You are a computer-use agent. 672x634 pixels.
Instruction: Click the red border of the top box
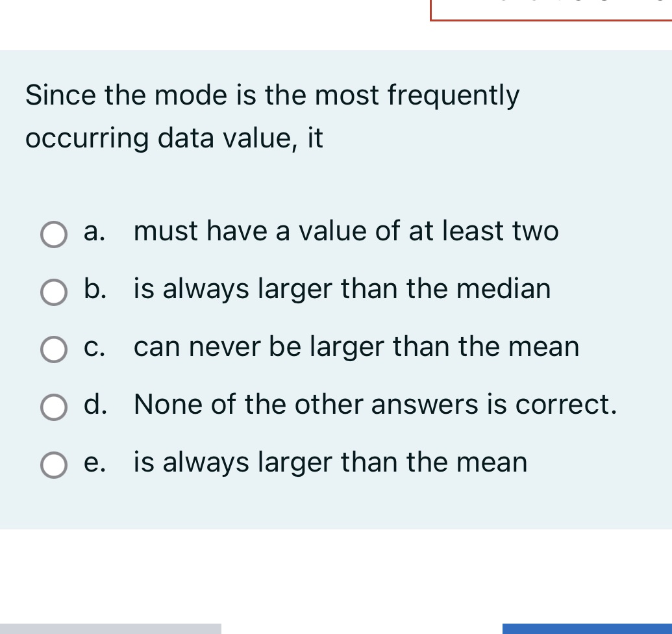point(552,20)
